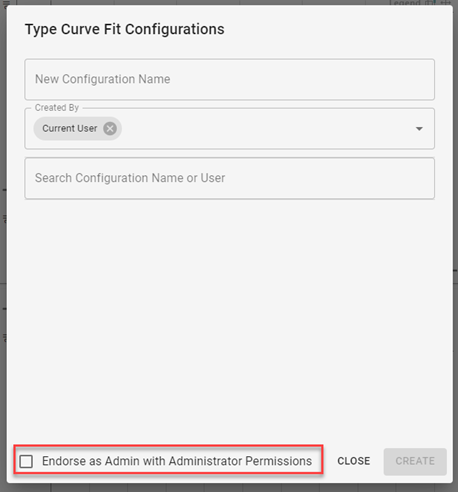Viewport: 458px width, 492px height.
Task: Click the filter icon in the upper-left corner
Action: point(6,3)
